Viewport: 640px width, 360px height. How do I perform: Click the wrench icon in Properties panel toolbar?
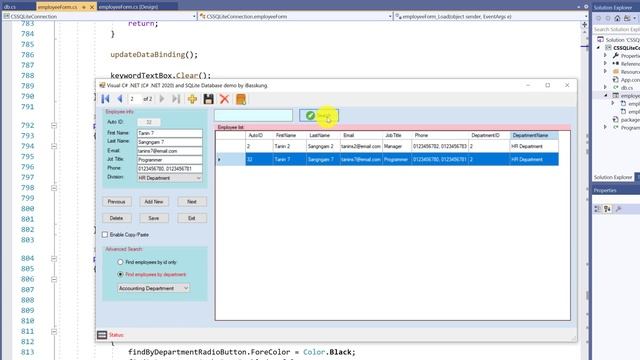click(x=618, y=209)
